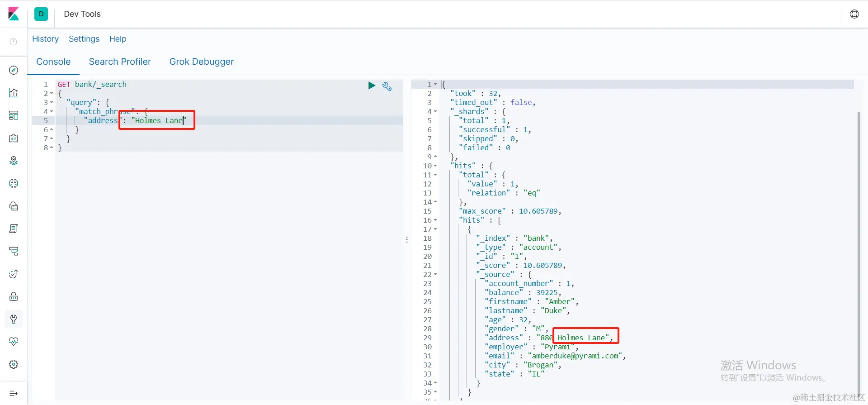Open the recently viewed clock icon
868x405 pixels.
(14, 42)
